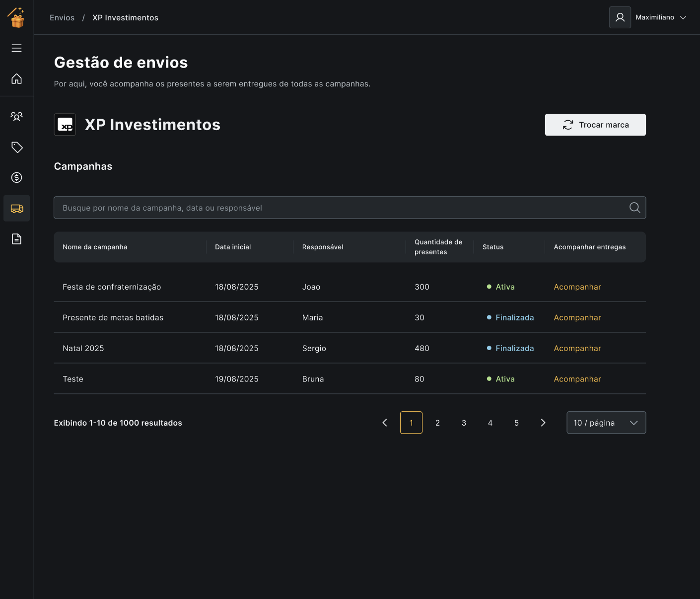
Task: Click Acompanhar for Natal 2025
Action: (577, 348)
